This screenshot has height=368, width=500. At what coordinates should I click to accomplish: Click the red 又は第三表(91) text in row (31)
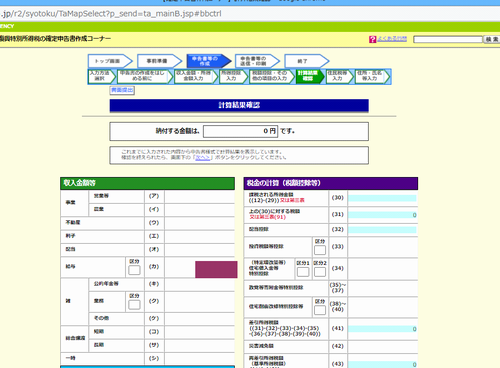click(268, 217)
